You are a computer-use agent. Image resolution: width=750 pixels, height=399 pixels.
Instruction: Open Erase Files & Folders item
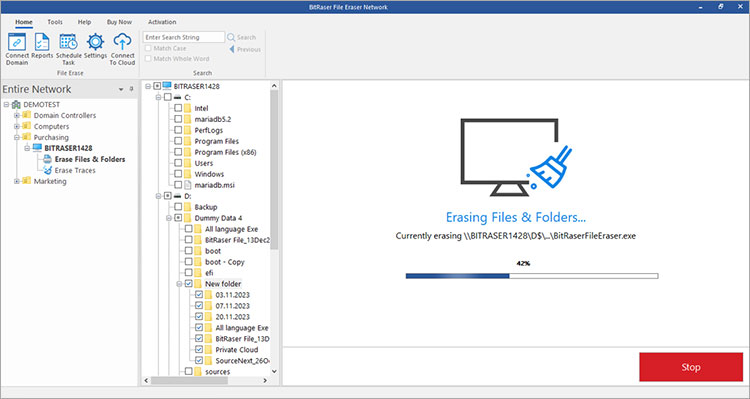point(90,159)
